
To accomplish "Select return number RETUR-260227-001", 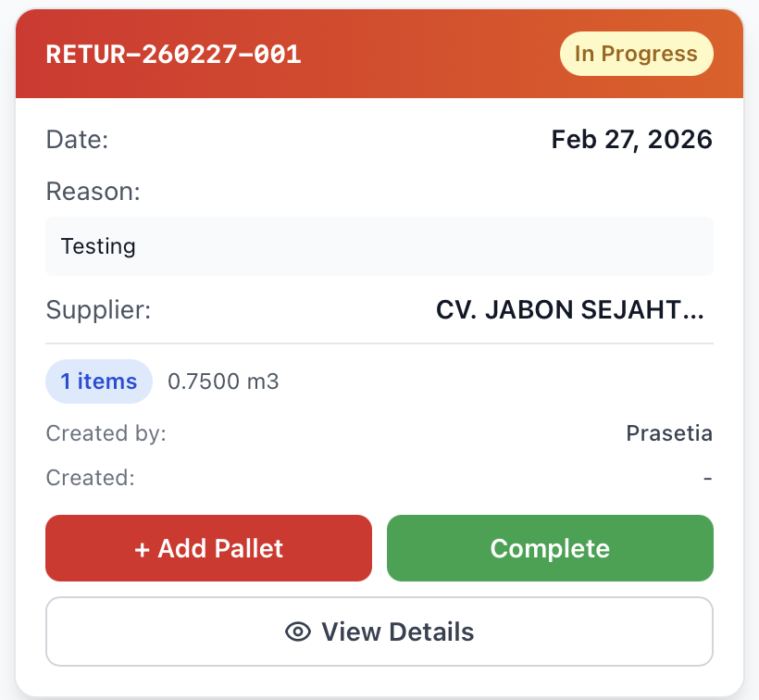I will [174, 55].
